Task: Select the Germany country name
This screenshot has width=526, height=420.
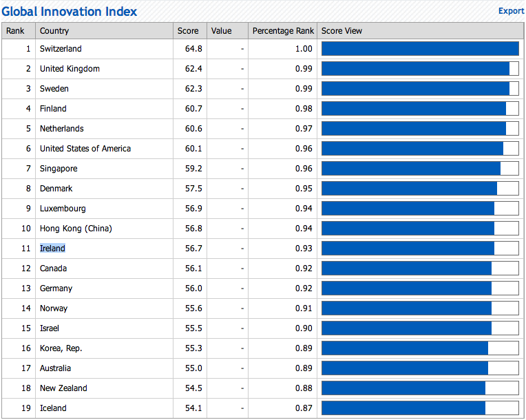Action: [56, 288]
